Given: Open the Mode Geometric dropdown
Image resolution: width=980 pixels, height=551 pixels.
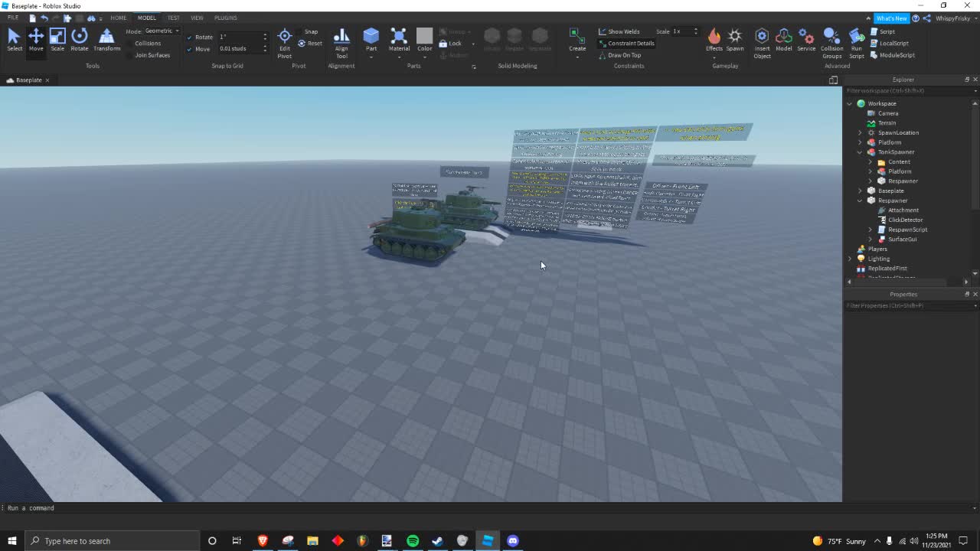Looking at the screenshot, I should [159, 31].
